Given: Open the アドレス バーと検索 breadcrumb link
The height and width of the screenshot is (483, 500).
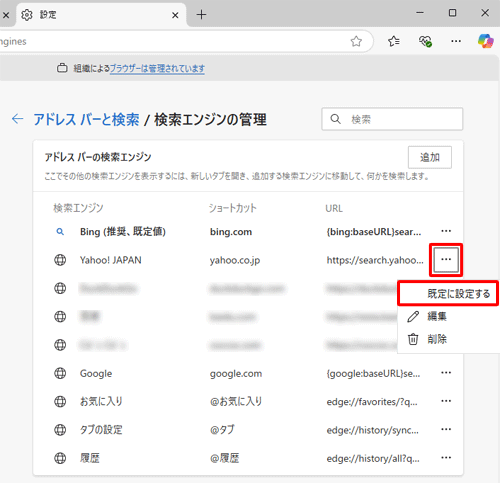Looking at the screenshot, I should pyautogui.click(x=86, y=120).
